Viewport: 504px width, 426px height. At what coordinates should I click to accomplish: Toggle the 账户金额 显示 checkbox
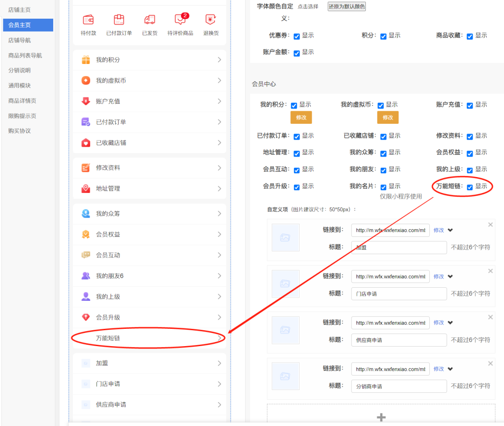tap(297, 53)
